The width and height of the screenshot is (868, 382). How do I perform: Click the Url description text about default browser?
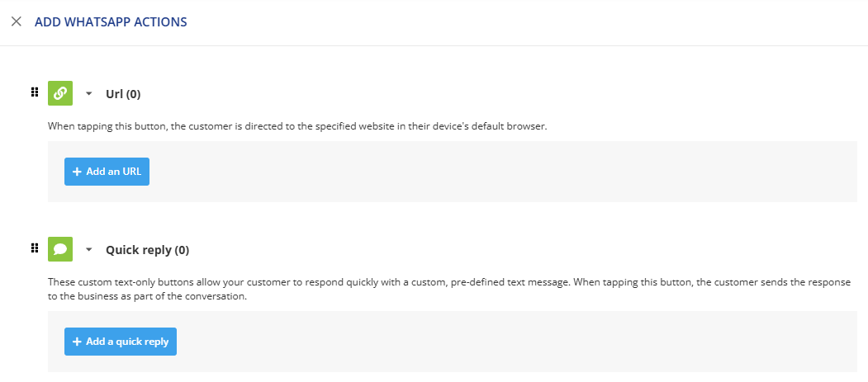[297, 126]
